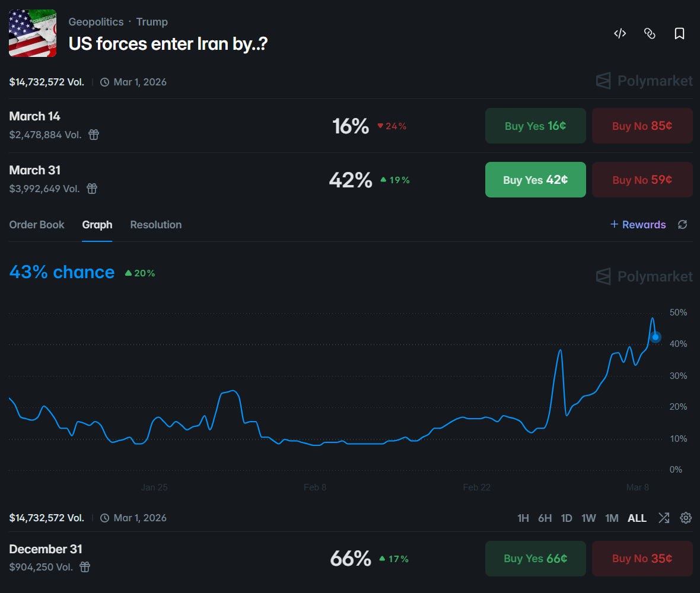Select the gift icon beside December 31 volume
This screenshot has height=593, width=700.
(84, 567)
